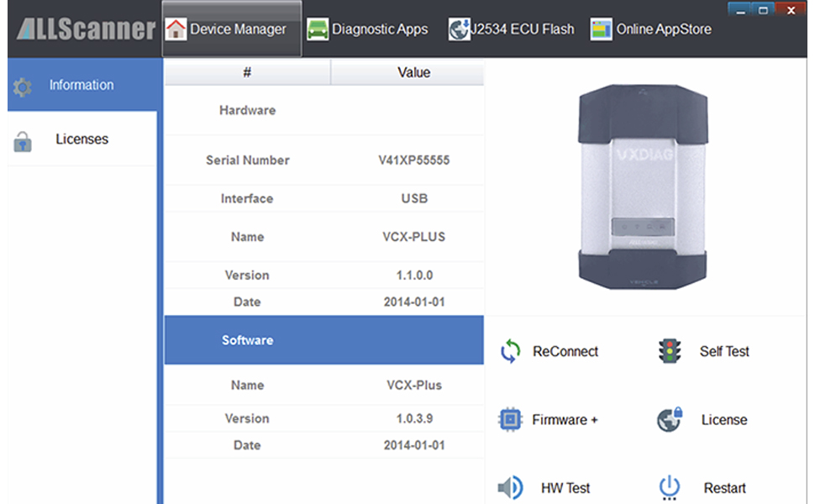Click the ALLScanner logo
The width and height of the screenshot is (815, 504).
[87, 29]
